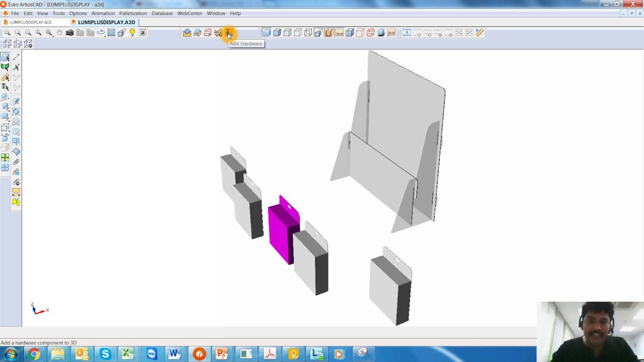Click the rotate view arrow icon
The height and width of the screenshot is (362, 644).
(101, 33)
